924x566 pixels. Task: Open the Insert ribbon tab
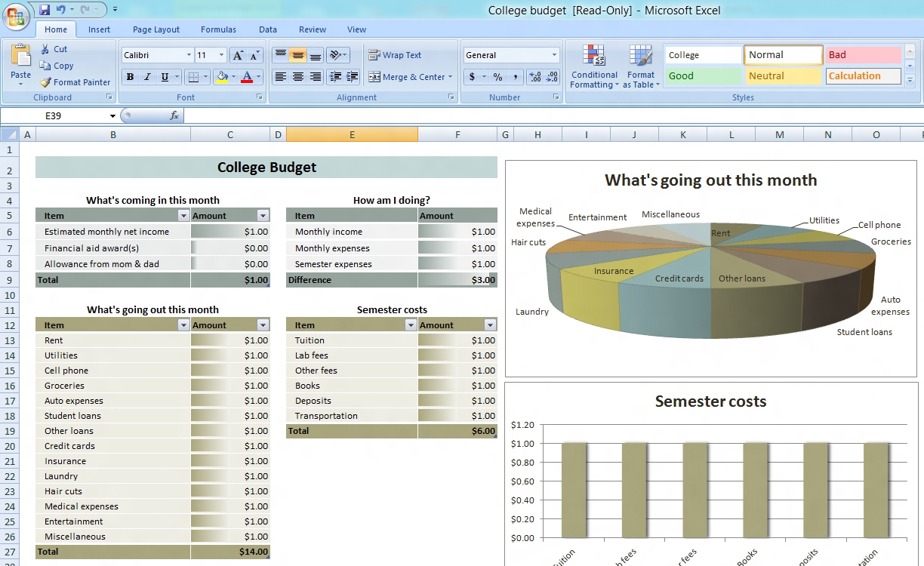(99, 29)
